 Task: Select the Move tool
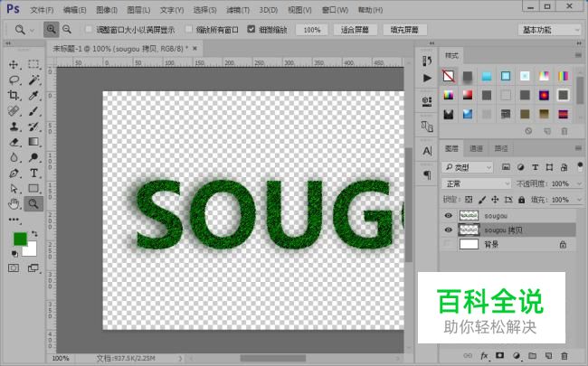[x=14, y=64]
